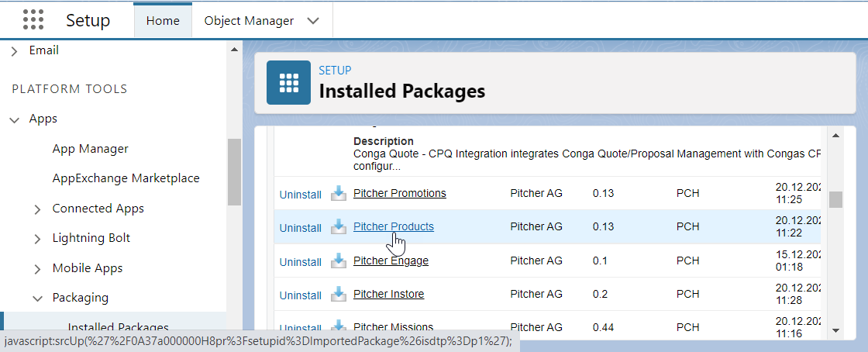Go to AppExchange Marketplace in sidebar
Image resolution: width=868 pixels, height=352 pixels.
pos(126,178)
